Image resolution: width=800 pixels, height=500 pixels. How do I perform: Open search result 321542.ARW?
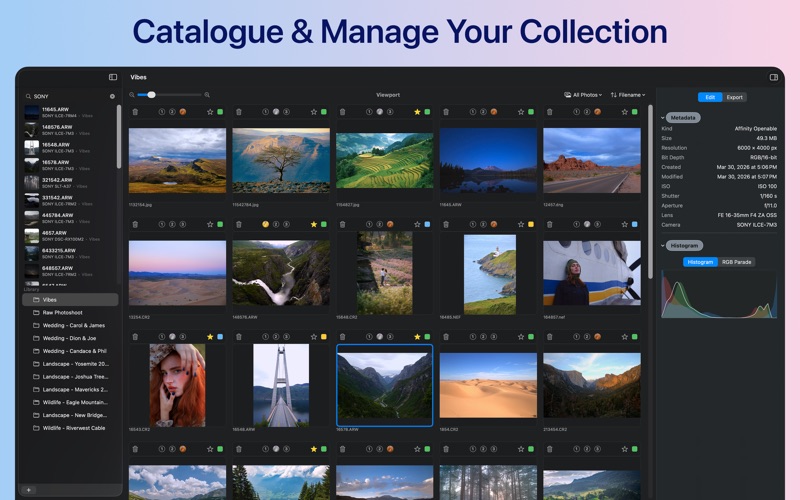click(x=70, y=183)
